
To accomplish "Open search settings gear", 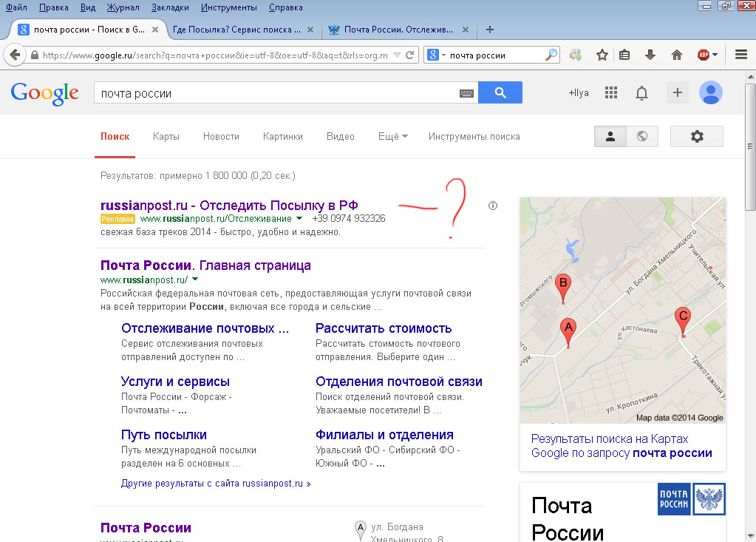I will click(x=697, y=137).
